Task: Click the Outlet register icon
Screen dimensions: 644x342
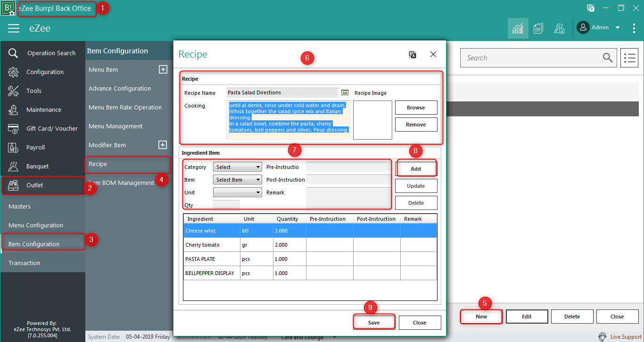Action: pyautogui.click(x=13, y=185)
